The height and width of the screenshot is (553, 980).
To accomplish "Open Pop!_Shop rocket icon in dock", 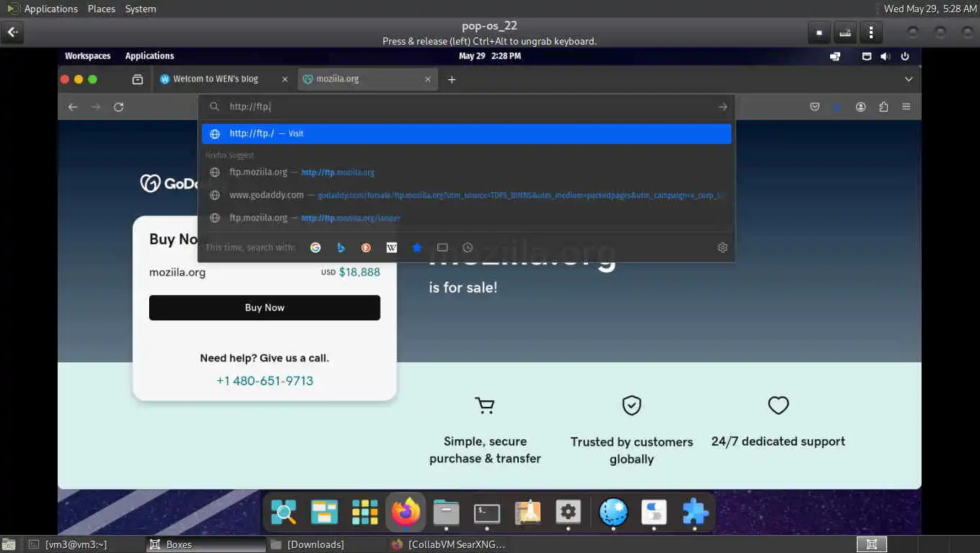I will 527,513.
